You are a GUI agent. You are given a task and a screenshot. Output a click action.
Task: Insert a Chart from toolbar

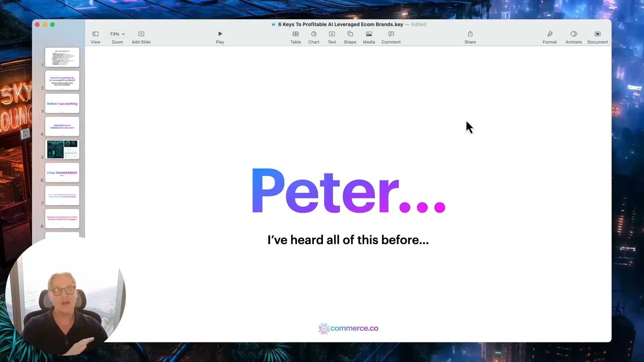point(314,34)
